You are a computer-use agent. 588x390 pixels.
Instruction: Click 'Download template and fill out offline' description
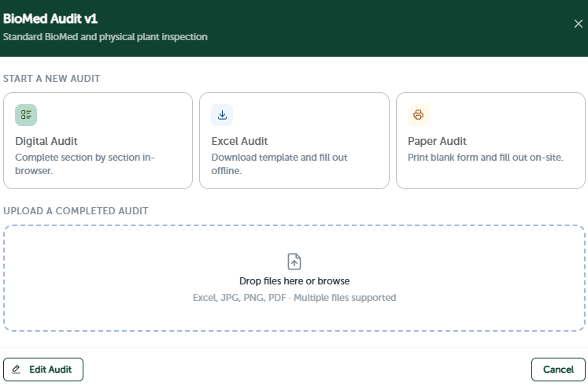pos(279,164)
